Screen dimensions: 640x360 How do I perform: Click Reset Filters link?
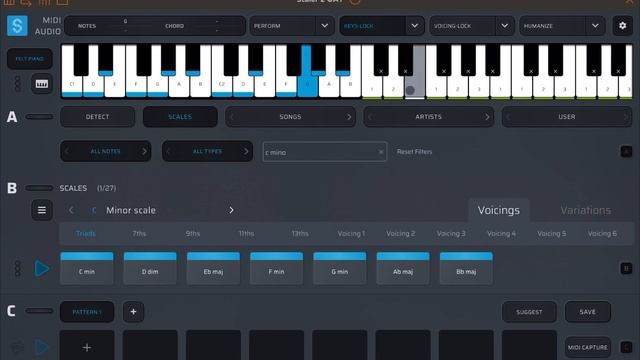[x=414, y=151]
